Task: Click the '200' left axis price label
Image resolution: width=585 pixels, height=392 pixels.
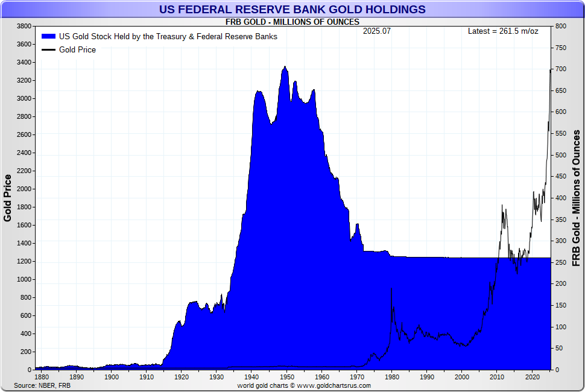Action: click(26, 352)
